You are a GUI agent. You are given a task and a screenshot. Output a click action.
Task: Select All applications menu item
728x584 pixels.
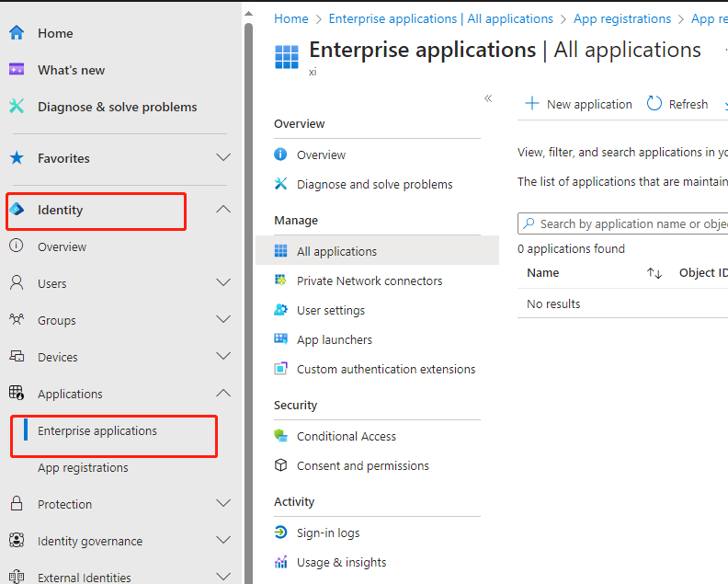(x=377, y=251)
